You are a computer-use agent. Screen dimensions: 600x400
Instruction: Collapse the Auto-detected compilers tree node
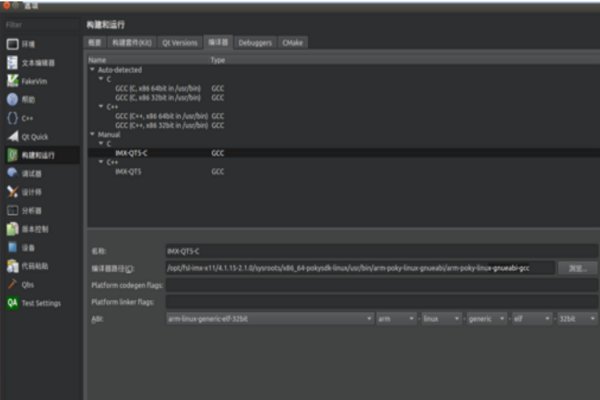point(91,70)
